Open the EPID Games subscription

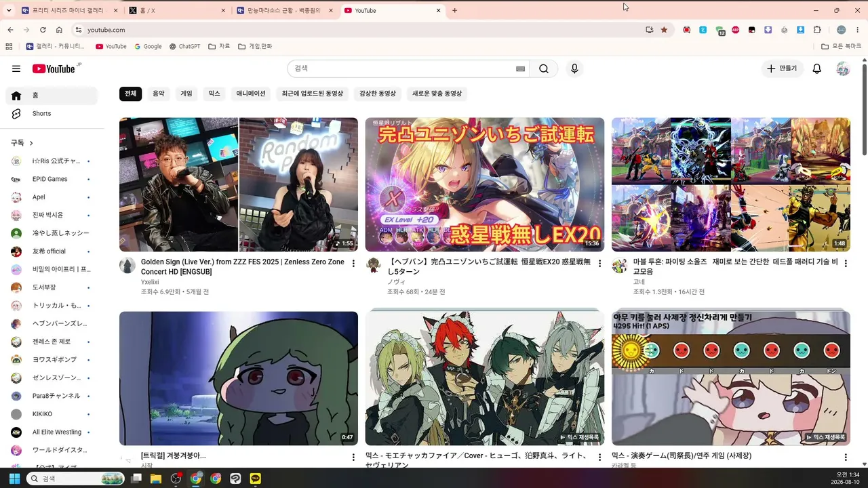[52, 179]
